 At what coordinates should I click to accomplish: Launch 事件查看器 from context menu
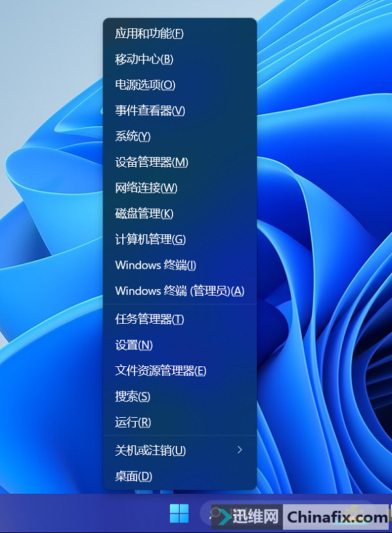coord(150,111)
